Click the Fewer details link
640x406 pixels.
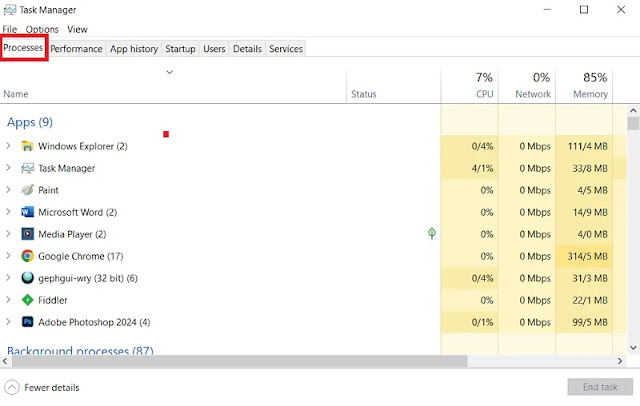52,388
